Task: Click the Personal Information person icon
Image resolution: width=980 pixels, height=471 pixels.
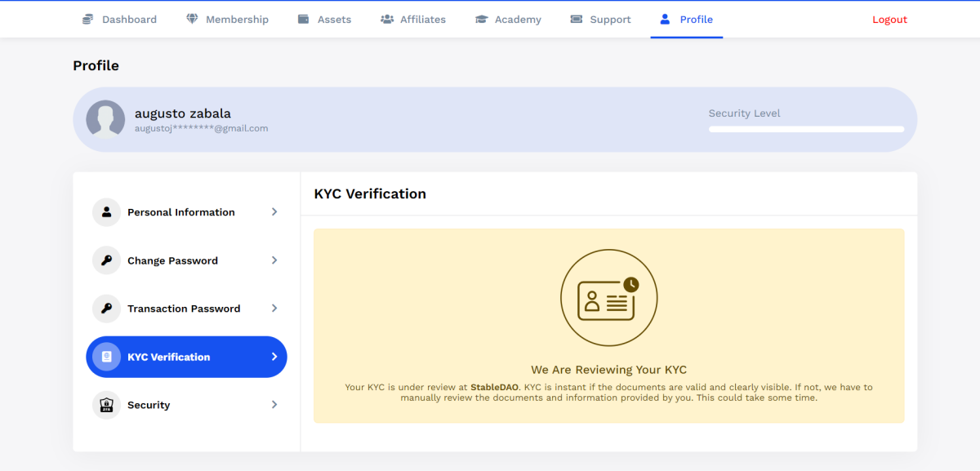Action: click(106, 212)
